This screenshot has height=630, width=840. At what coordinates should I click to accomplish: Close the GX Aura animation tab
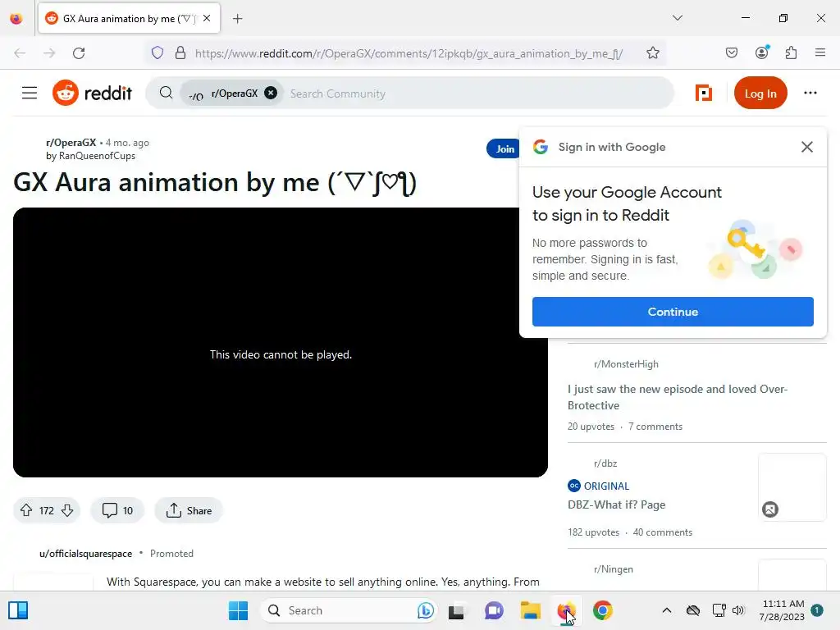pyautogui.click(x=207, y=18)
